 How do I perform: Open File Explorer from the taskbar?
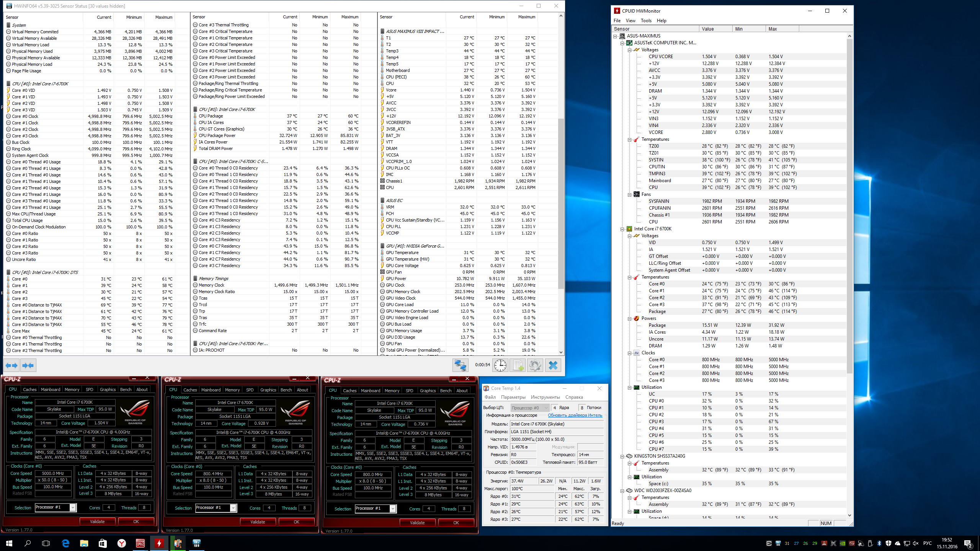pyautogui.click(x=84, y=543)
